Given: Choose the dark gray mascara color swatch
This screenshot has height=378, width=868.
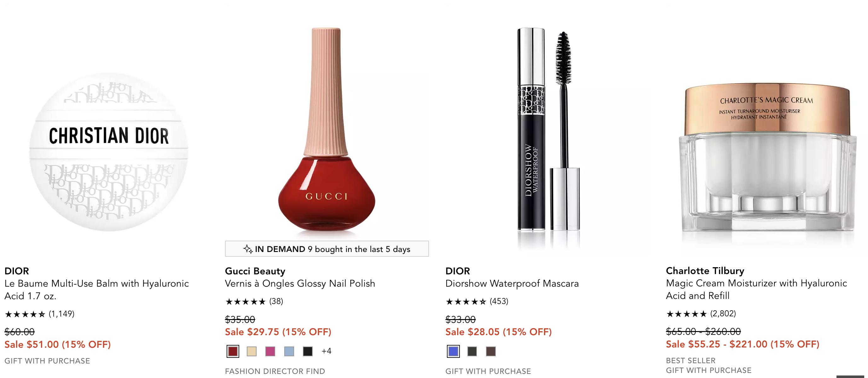Looking at the screenshot, I should (472, 352).
